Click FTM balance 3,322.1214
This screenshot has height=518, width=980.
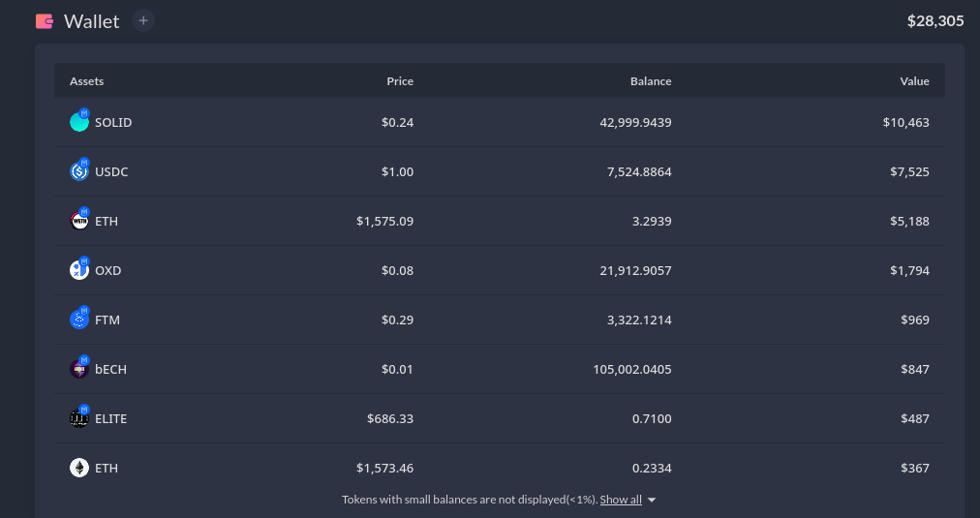coord(639,320)
